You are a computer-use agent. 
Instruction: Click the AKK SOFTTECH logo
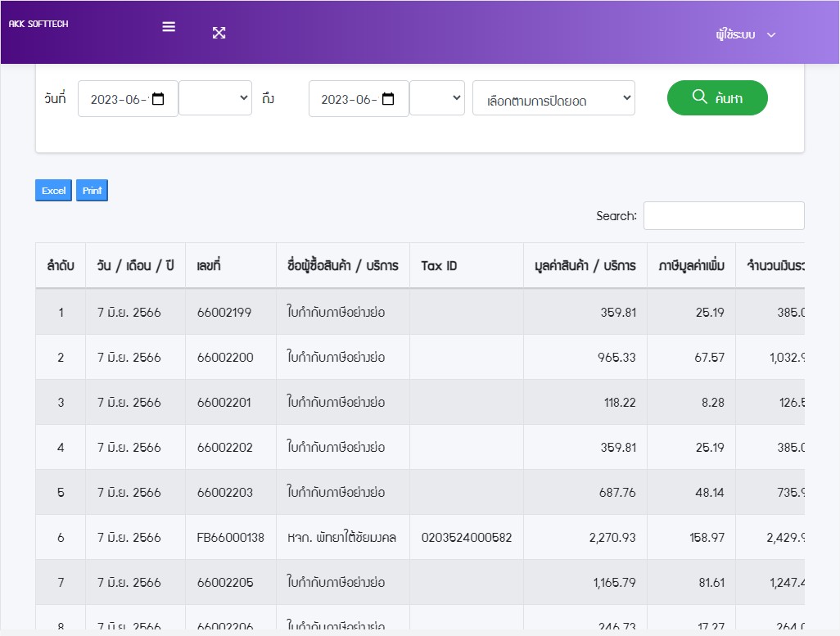(38, 25)
